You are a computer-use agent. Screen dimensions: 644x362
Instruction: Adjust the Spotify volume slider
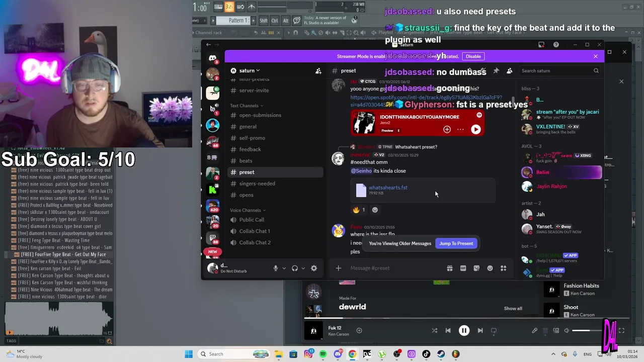point(588,331)
